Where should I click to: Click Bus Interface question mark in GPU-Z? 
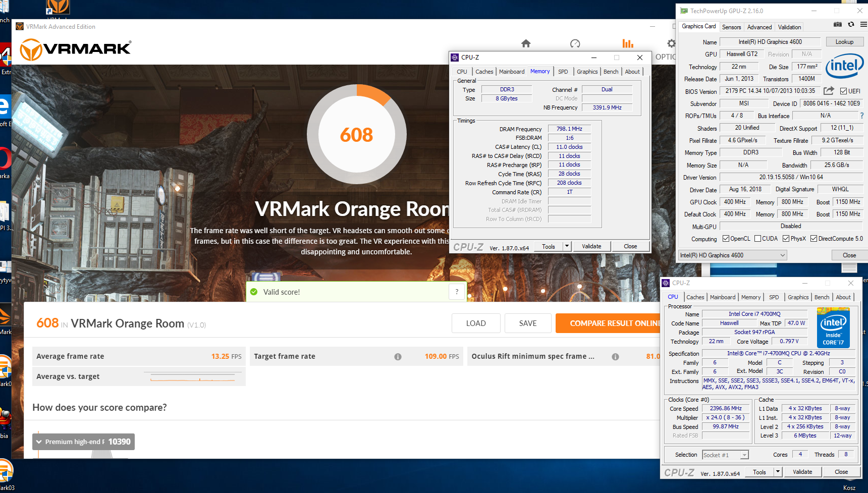pyautogui.click(x=862, y=116)
